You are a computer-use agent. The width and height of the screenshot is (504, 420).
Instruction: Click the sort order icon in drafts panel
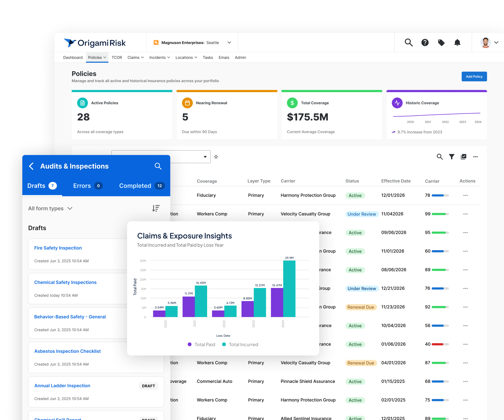point(156,208)
